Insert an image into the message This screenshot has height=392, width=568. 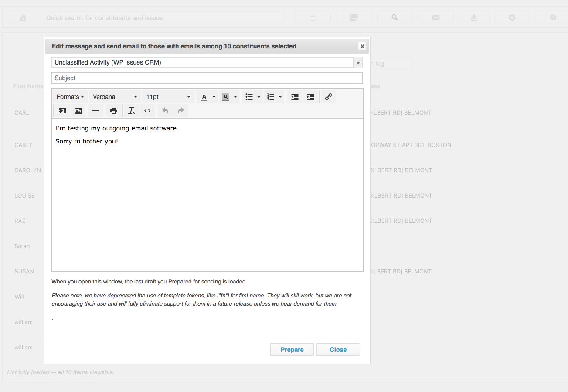click(78, 111)
